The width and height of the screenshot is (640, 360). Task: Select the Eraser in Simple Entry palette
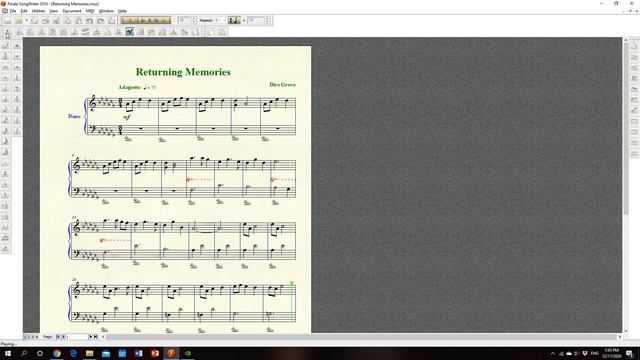click(x=5, y=45)
